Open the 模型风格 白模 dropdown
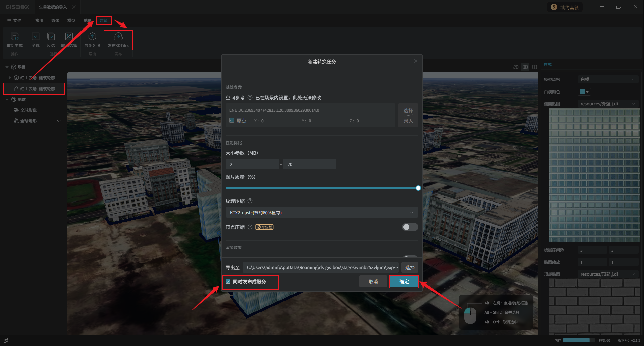The image size is (644, 346). [607, 80]
